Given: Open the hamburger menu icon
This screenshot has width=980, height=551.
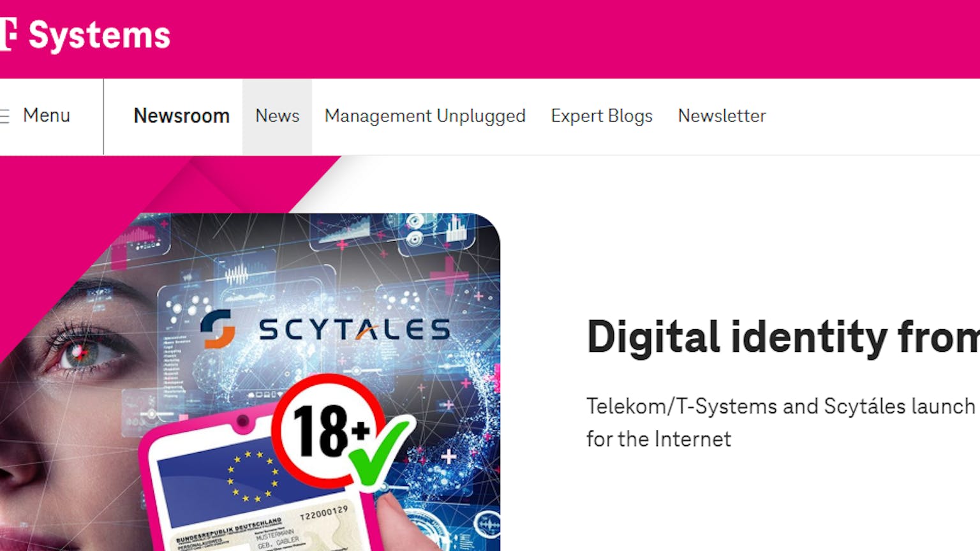Looking at the screenshot, I should [4, 116].
